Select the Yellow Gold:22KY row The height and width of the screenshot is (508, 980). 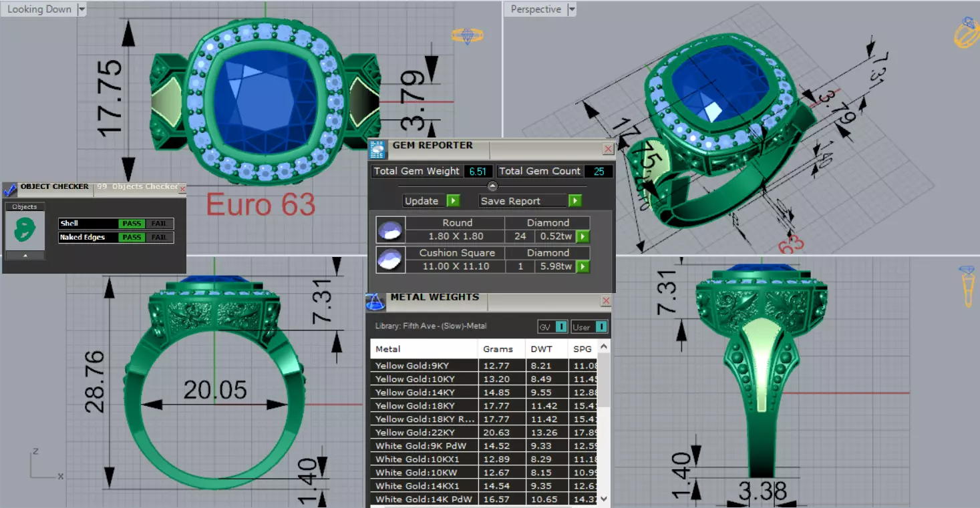484,433
